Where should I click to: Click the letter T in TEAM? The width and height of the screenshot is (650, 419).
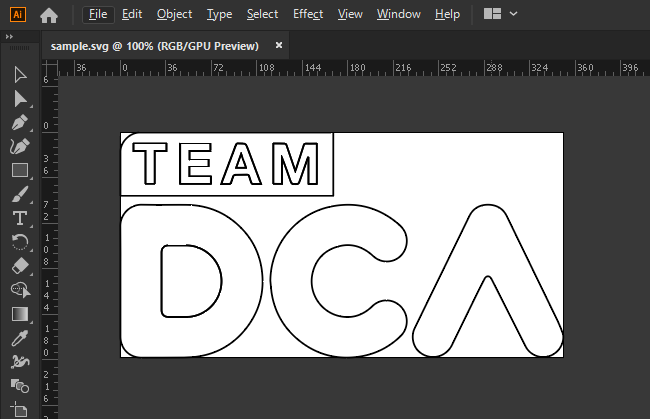150,163
